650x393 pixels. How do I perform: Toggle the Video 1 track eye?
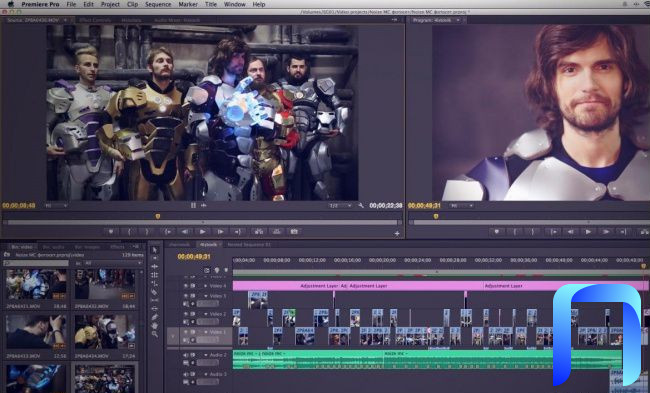click(186, 332)
